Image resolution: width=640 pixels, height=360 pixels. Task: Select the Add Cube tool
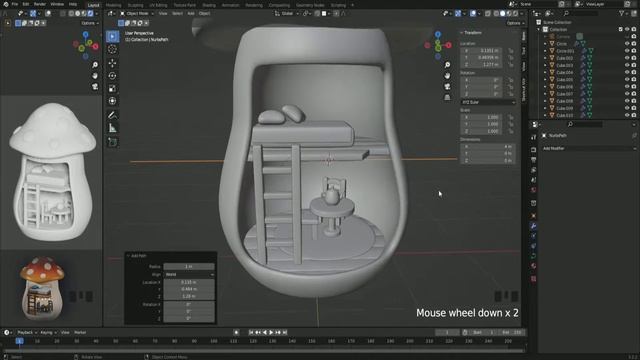point(113,142)
